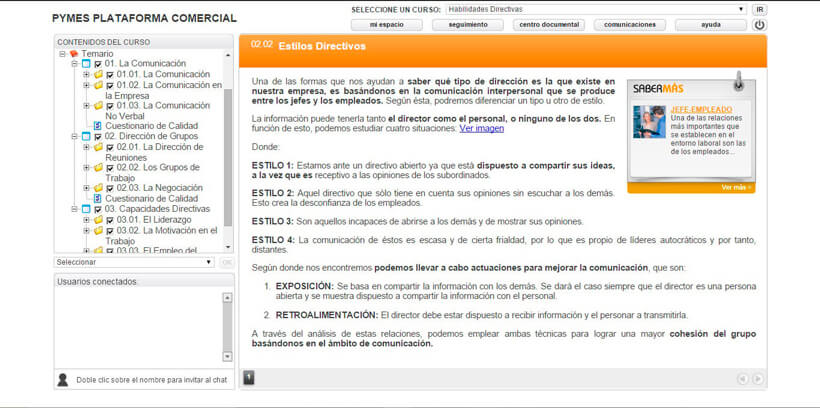Toggle checkbox for 01. La Comunicación module
This screenshot has width=820, height=408.
click(x=98, y=64)
